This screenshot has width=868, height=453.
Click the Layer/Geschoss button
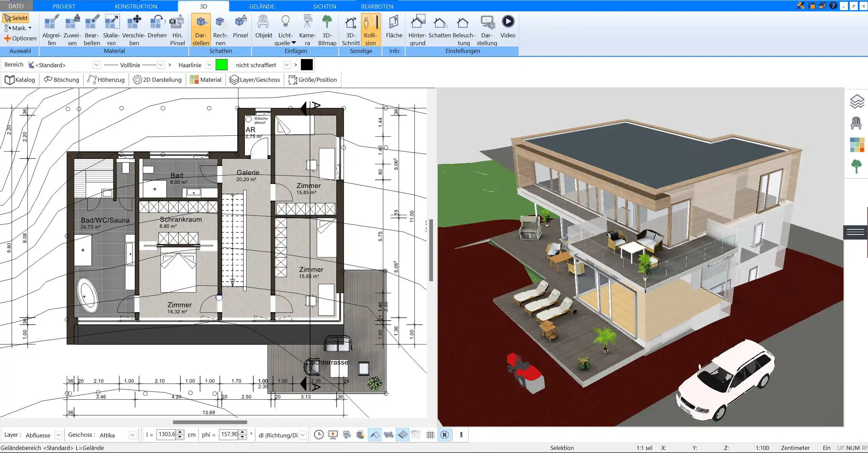pyautogui.click(x=255, y=80)
